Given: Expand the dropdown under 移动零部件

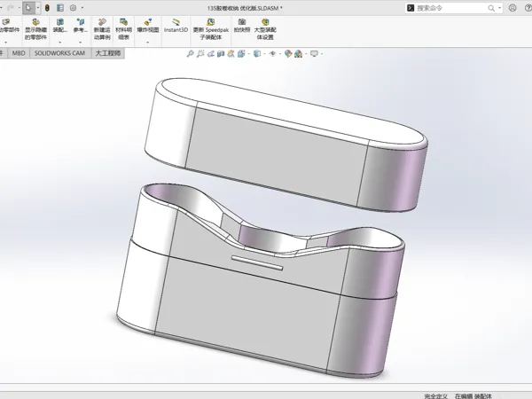Looking at the screenshot, I should click(x=6, y=43).
